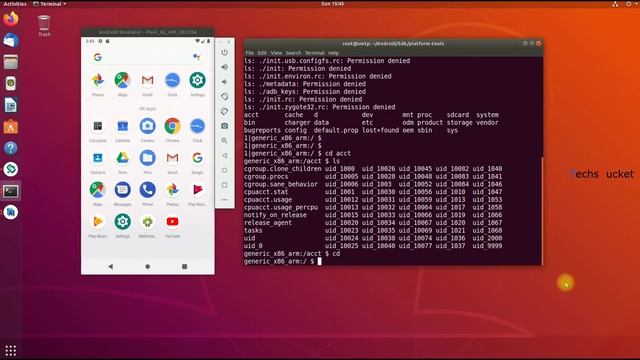640x360 pixels.
Task: Click the emulator zoom magnifier icon
Action: 224,140
